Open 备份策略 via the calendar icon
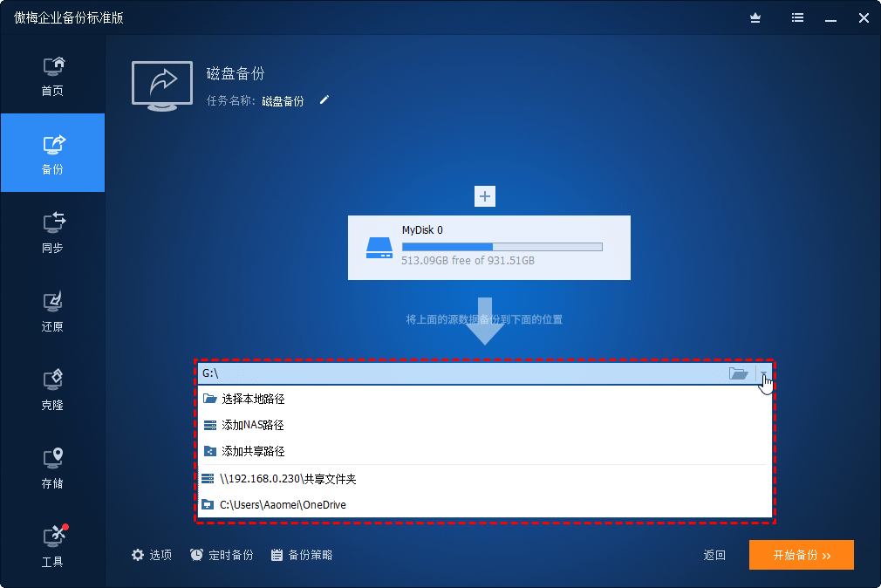The height and width of the screenshot is (588, 881). point(277,554)
